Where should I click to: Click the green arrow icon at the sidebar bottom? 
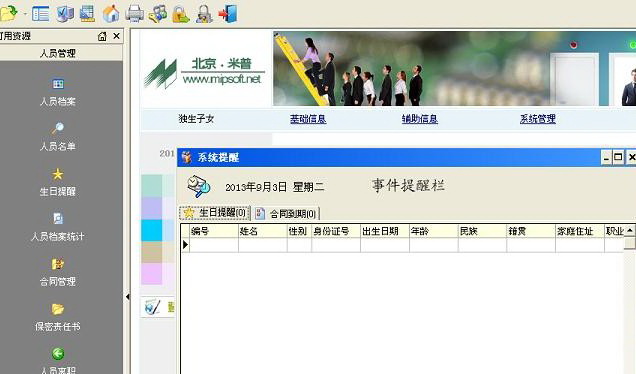click(x=58, y=354)
